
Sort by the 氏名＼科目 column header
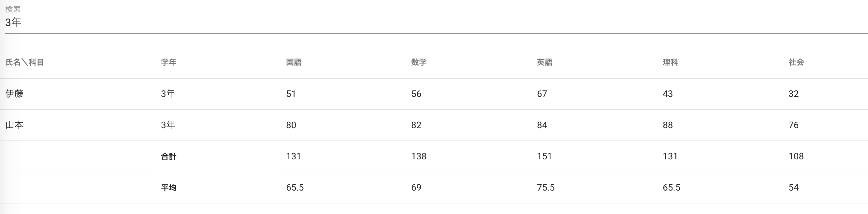coord(24,62)
